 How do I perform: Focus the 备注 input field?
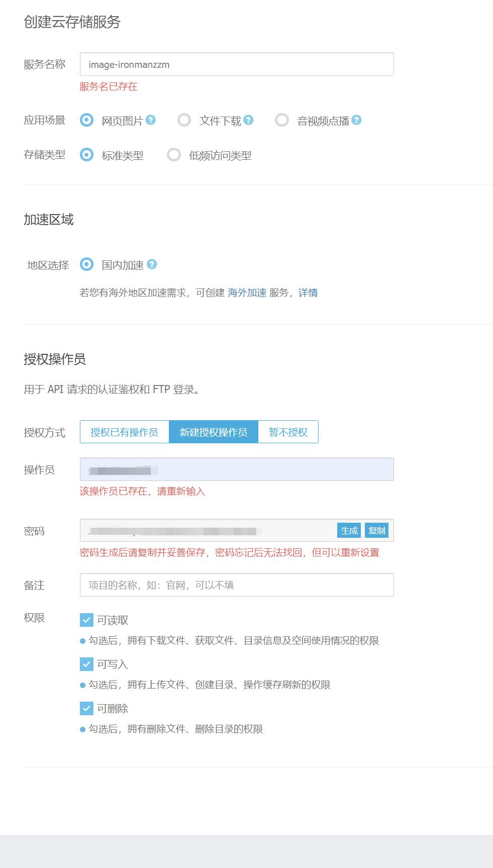(236, 585)
